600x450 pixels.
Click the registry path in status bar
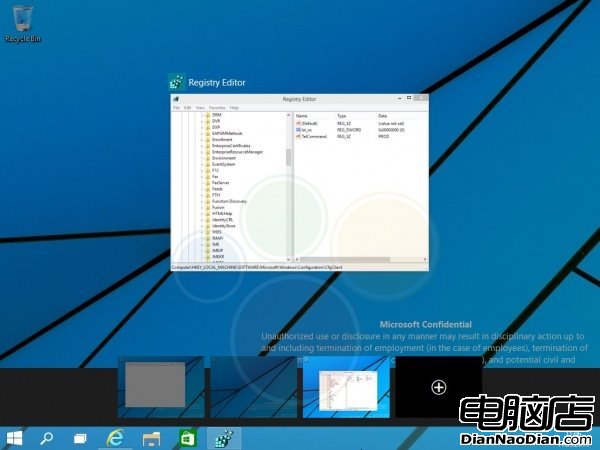point(257,267)
